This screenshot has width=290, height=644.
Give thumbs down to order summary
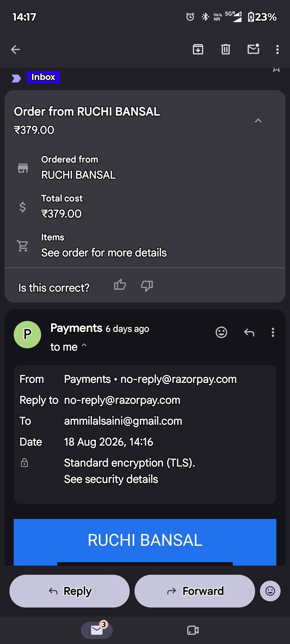click(x=147, y=286)
